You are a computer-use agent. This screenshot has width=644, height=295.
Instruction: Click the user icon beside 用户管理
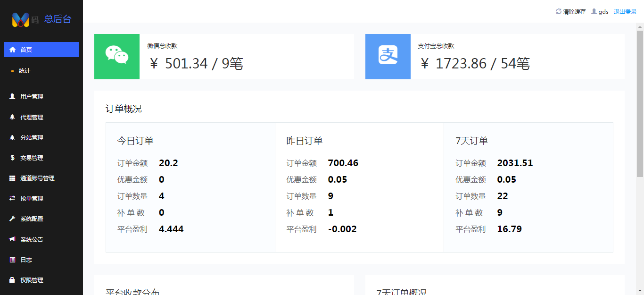click(x=13, y=96)
